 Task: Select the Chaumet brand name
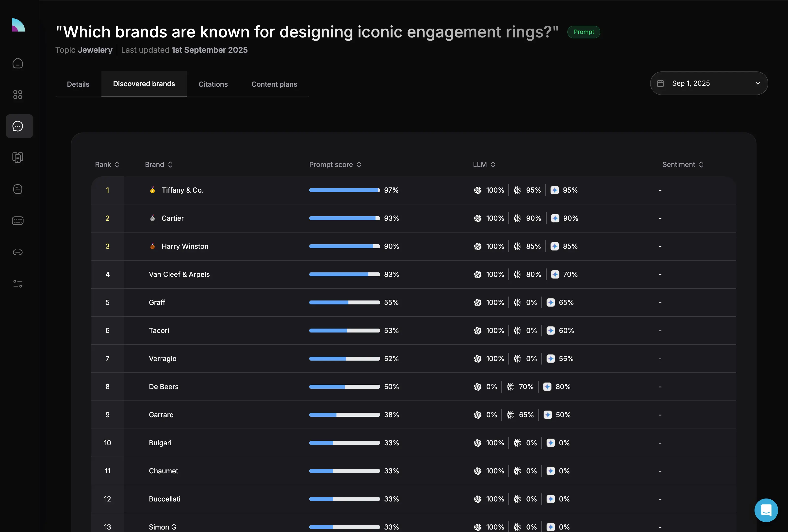[163, 471]
